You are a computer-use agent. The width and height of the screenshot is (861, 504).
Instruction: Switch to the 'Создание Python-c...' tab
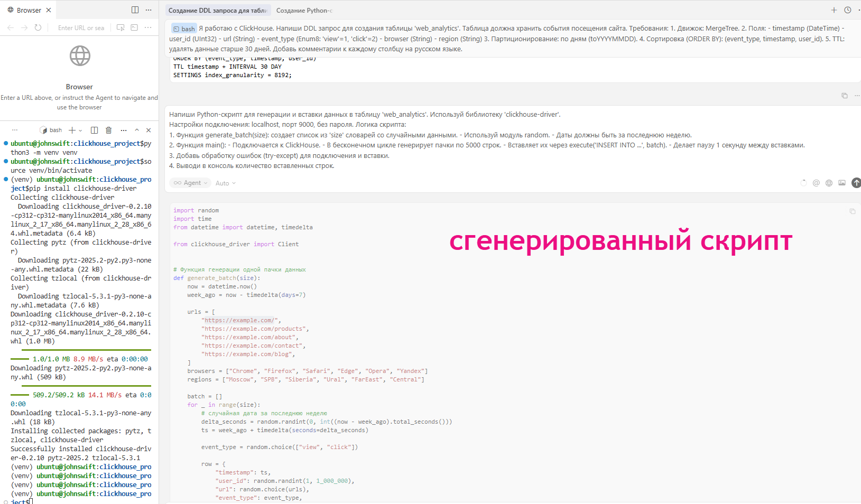304,10
